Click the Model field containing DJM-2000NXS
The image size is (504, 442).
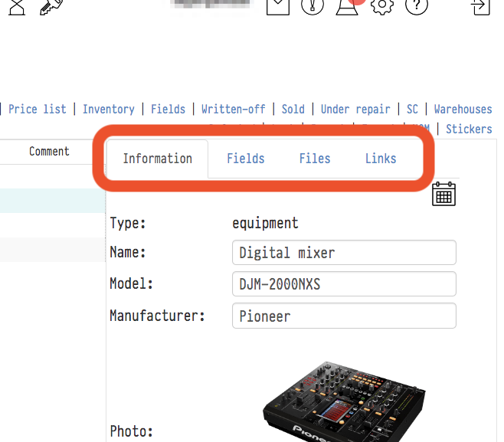click(344, 284)
